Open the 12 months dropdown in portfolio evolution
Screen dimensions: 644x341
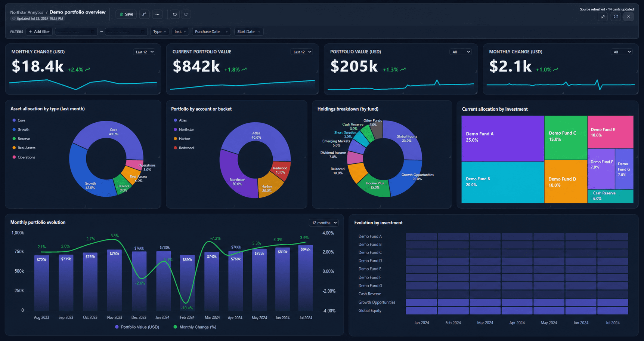coord(324,223)
